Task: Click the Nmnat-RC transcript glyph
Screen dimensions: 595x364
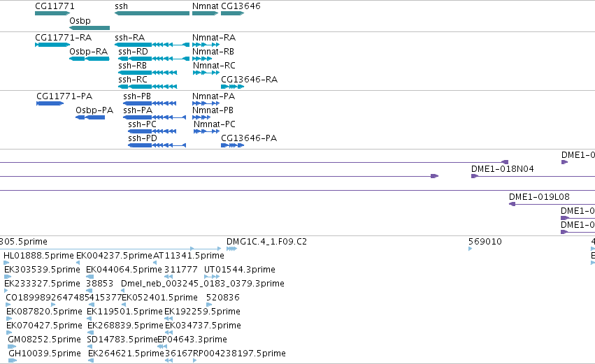Action: tap(206, 73)
